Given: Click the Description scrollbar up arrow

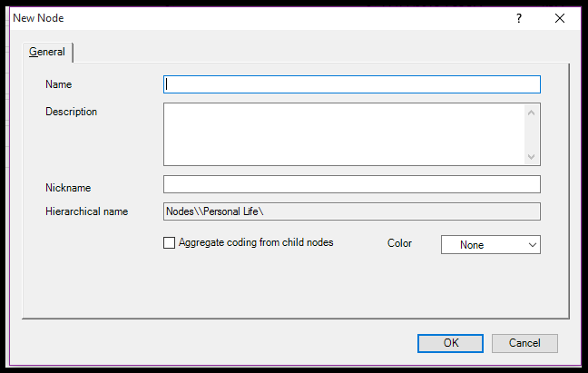Looking at the screenshot, I should coord(532,113).
